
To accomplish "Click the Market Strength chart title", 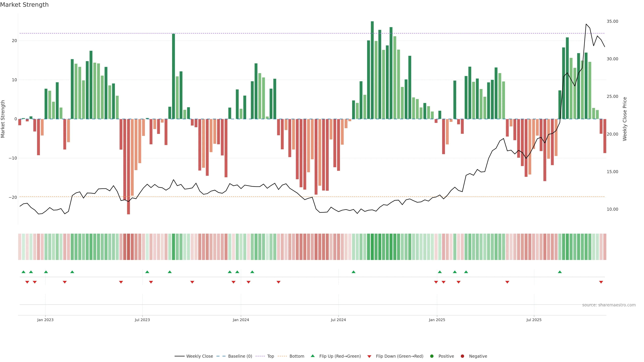I will 24,5.
